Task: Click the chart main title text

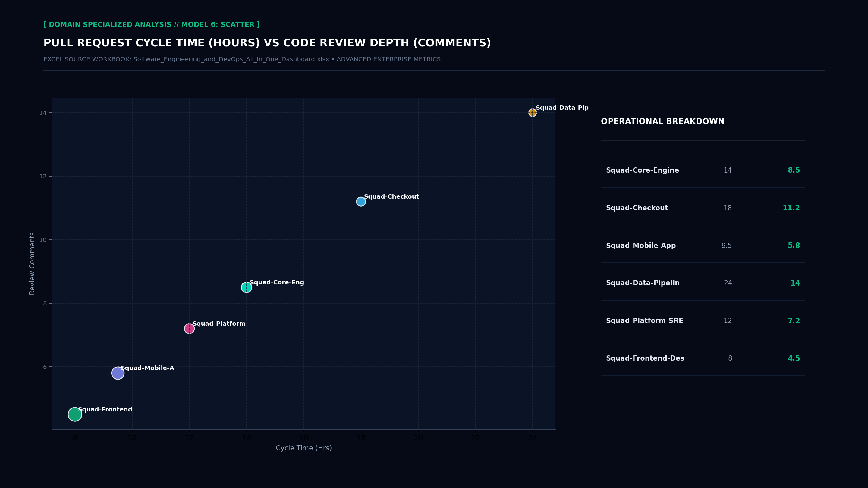Action: 267,43
